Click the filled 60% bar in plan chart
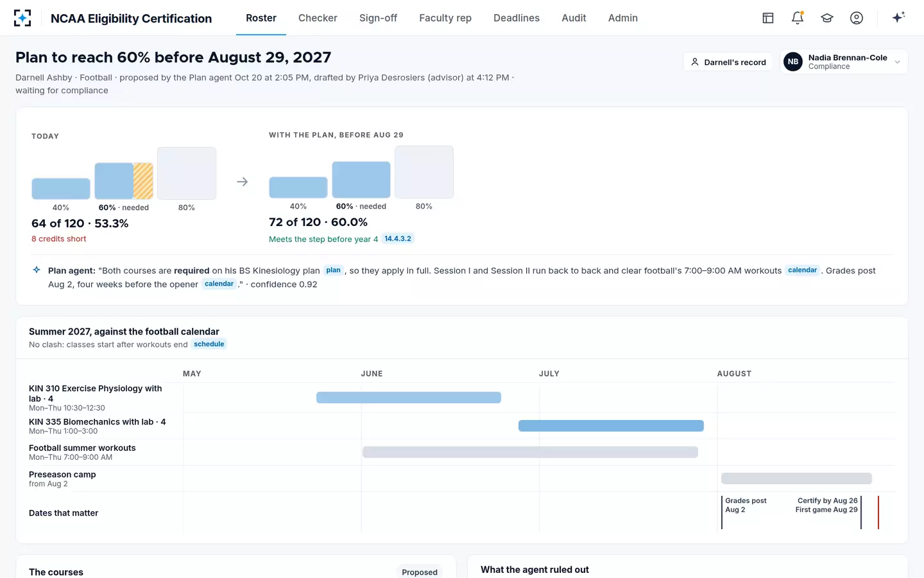924x578 pixels. pos(361,180)
